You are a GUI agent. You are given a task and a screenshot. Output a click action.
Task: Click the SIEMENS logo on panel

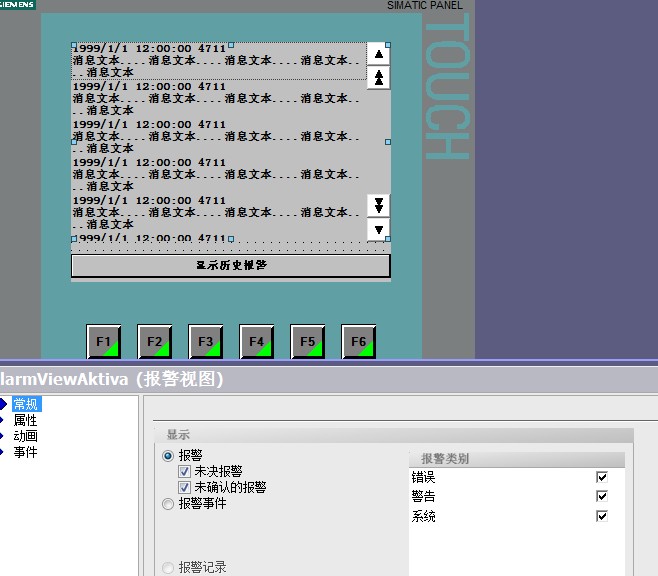click(17, 4)
